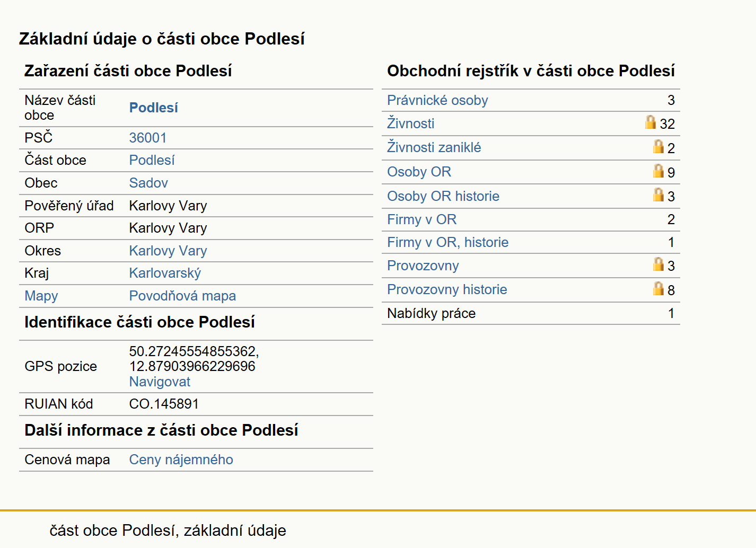Click the Mapy link

[x=41, y=296]
